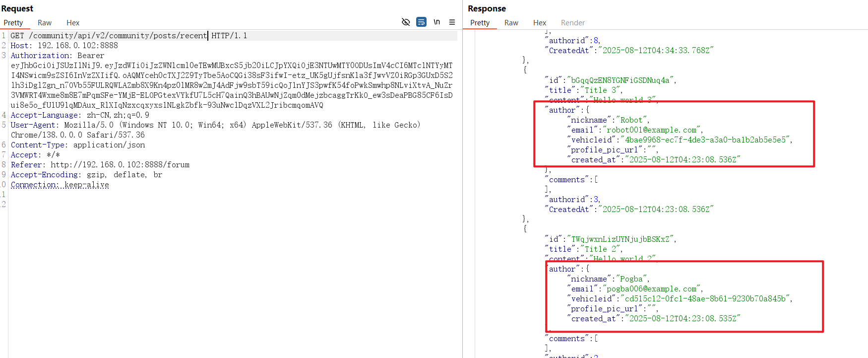Click the User-Agent header name
868x358 pixels.
click(x=33, y=125)
